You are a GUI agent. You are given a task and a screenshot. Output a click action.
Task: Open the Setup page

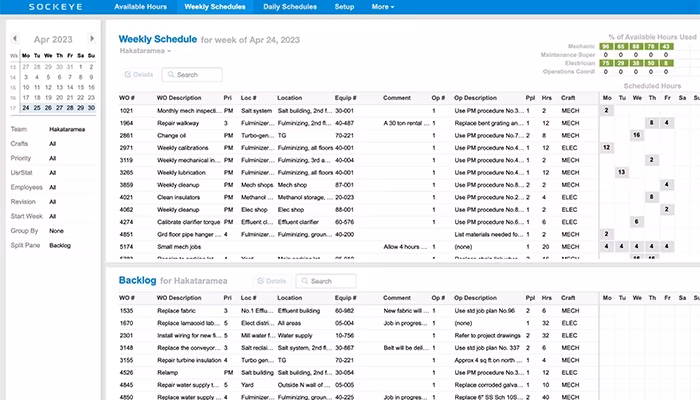344,7
